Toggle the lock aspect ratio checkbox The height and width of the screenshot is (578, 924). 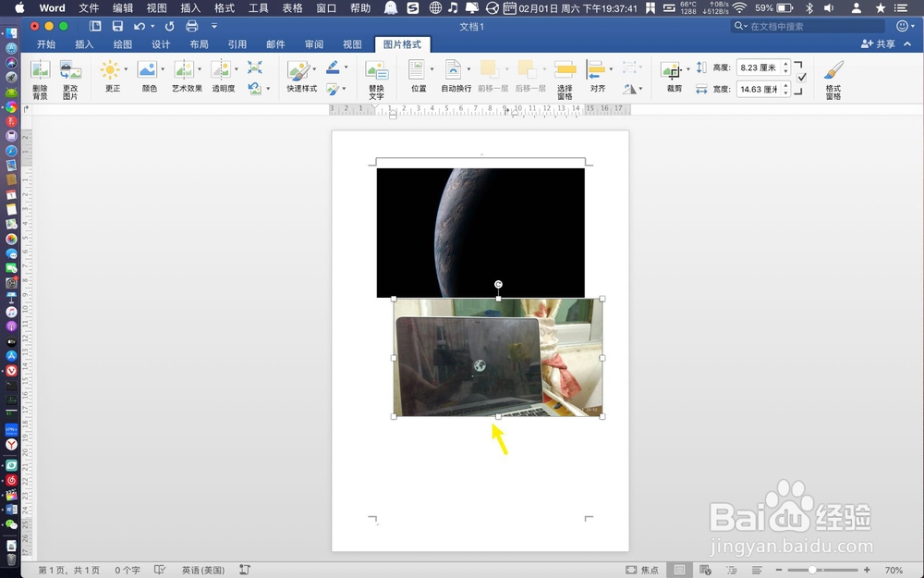[801, 78]
